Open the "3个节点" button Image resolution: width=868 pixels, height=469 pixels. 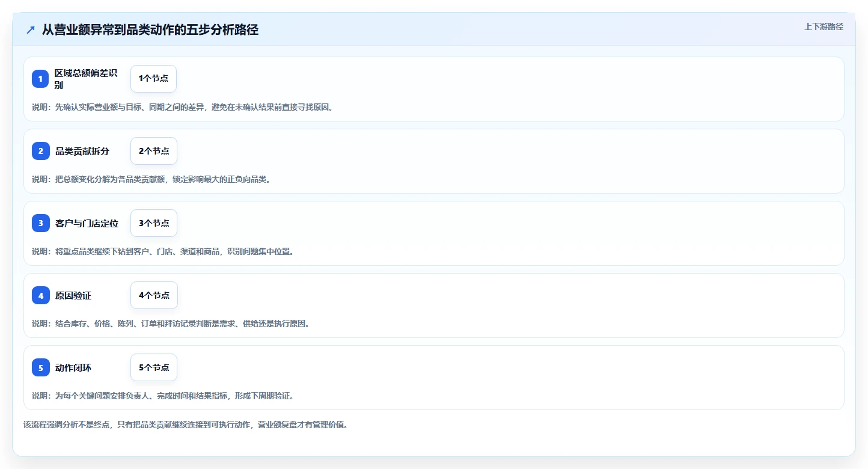154,223
